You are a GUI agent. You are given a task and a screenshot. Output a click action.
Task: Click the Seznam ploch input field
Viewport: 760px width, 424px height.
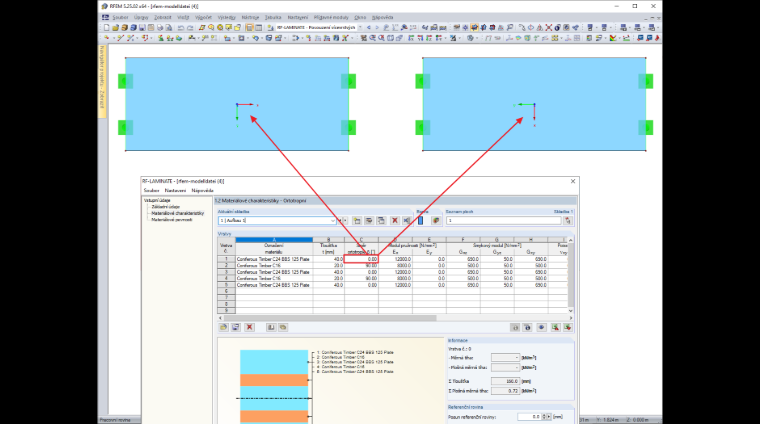tap(503, 220)
